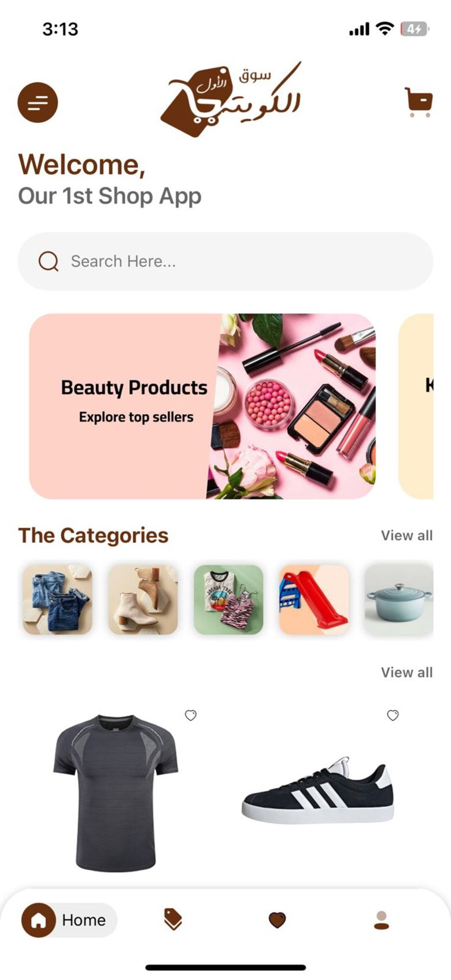Select the t-shirts category thumbnail
This screenshot has height=980, width=451.
coord(229,600)
